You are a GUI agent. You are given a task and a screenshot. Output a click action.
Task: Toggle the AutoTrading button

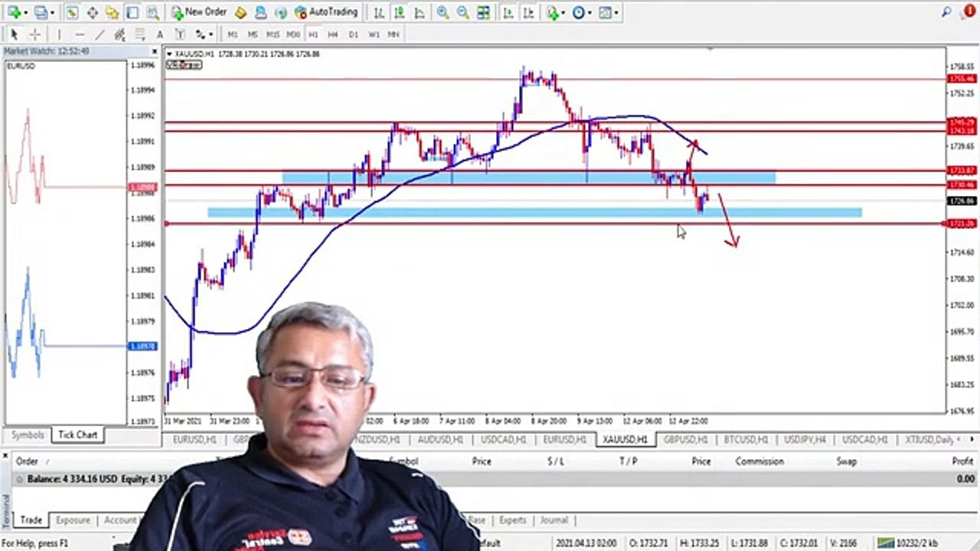(x=326, y=12)
